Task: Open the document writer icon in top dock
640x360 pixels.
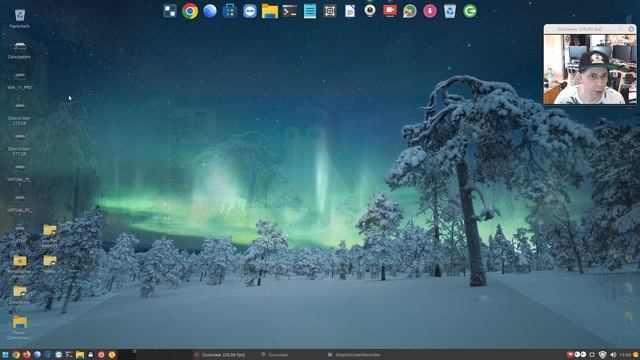Action: coord(350,11)
